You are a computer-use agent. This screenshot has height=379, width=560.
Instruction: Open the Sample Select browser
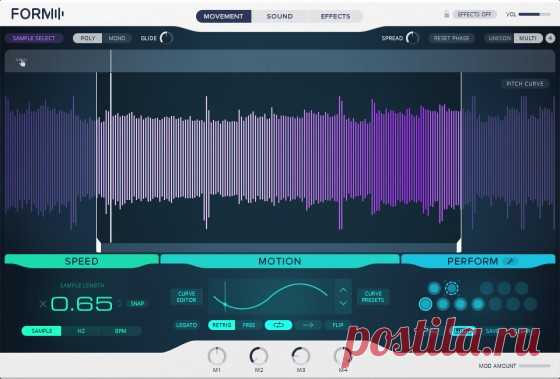click(34, 38)
